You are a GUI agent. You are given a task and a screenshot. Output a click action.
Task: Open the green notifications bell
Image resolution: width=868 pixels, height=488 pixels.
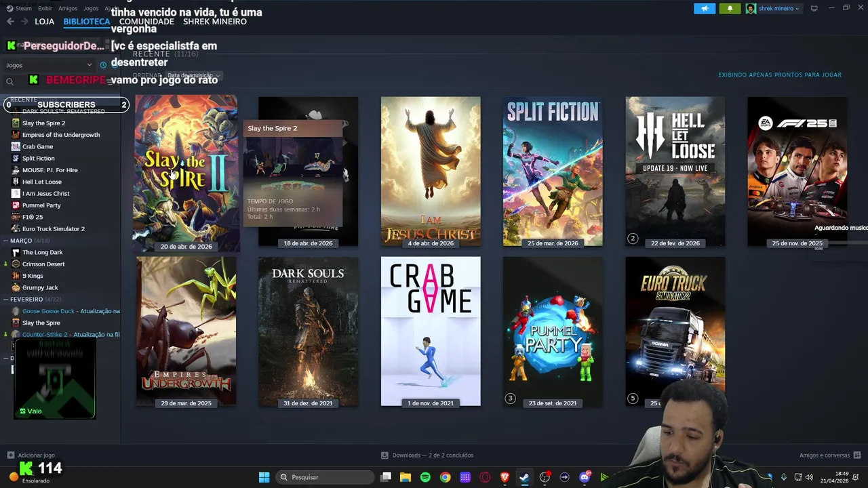[x=730, y=8]
